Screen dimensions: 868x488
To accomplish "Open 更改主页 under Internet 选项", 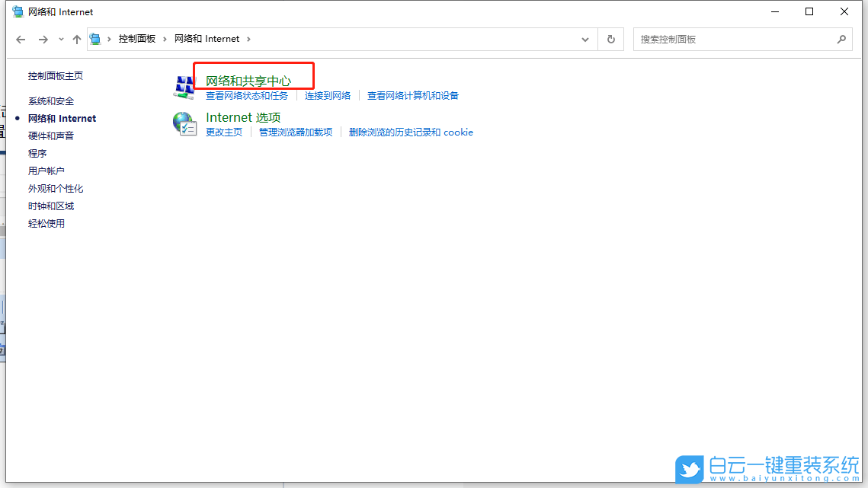I will [x=225, y=132].
